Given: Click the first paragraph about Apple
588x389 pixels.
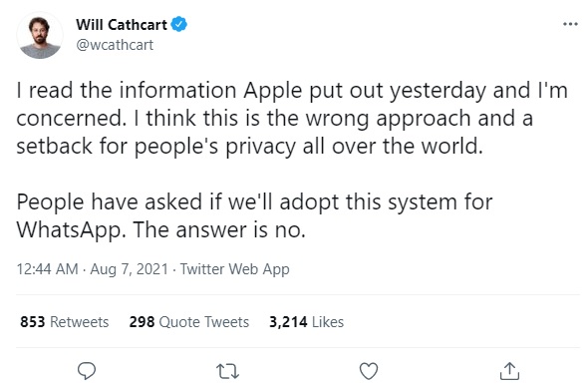Looking at the screenshot, I should click(x=292, y=119).
